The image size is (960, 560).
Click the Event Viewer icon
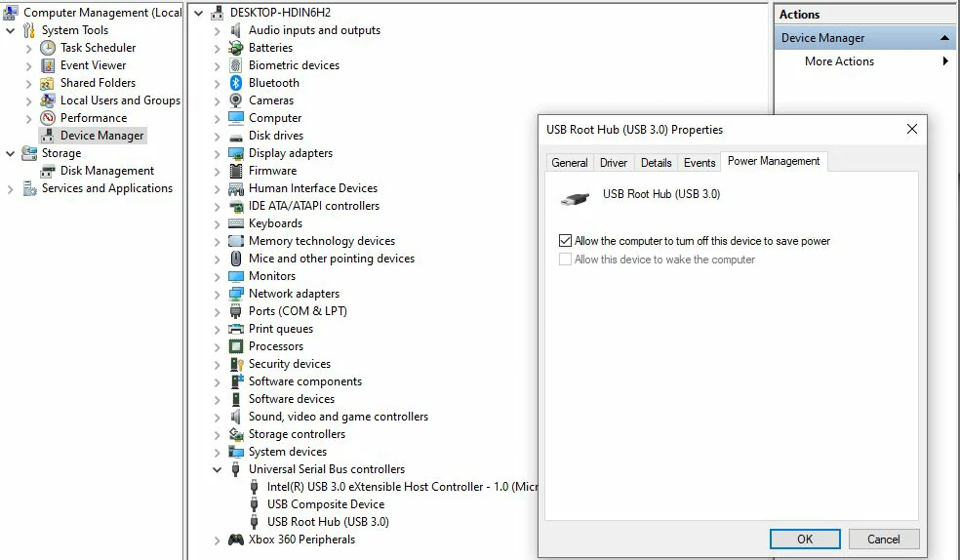pyautogui.click(x=48, y=65)
